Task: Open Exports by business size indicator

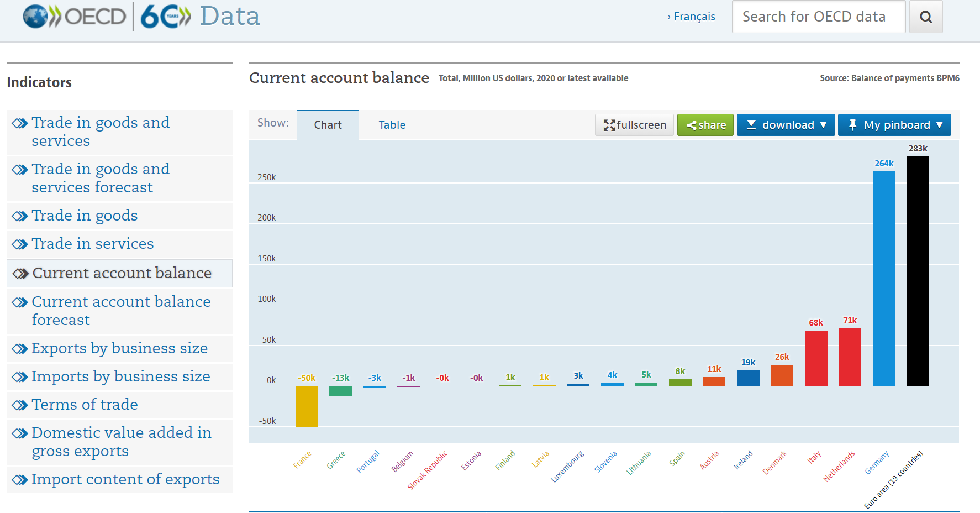Action: (119, 348)
